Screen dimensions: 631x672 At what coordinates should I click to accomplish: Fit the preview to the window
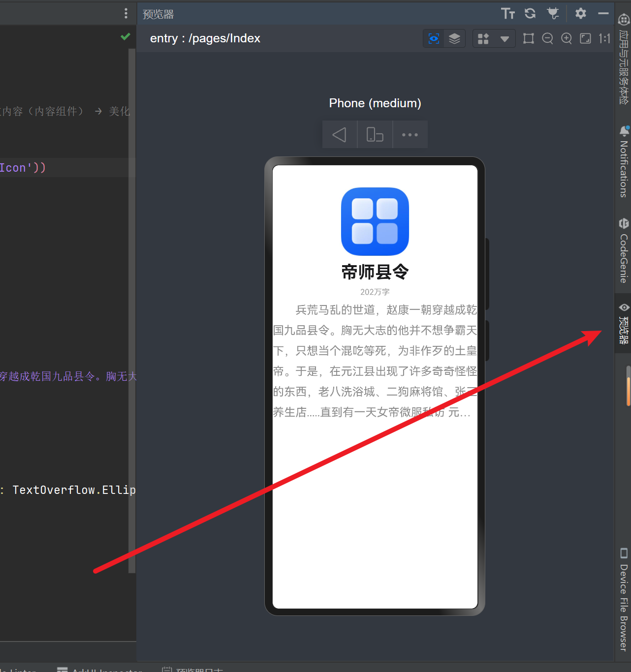point(585,38)
